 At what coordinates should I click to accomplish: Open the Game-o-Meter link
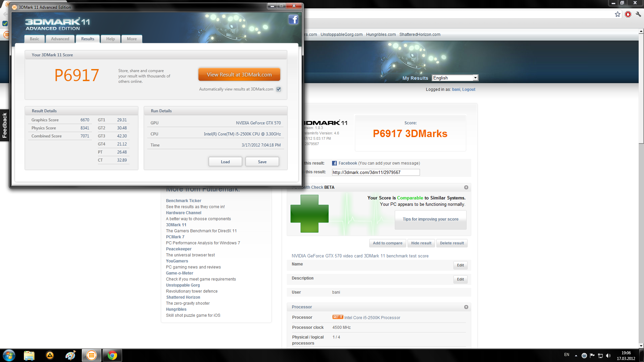[179, 273]
